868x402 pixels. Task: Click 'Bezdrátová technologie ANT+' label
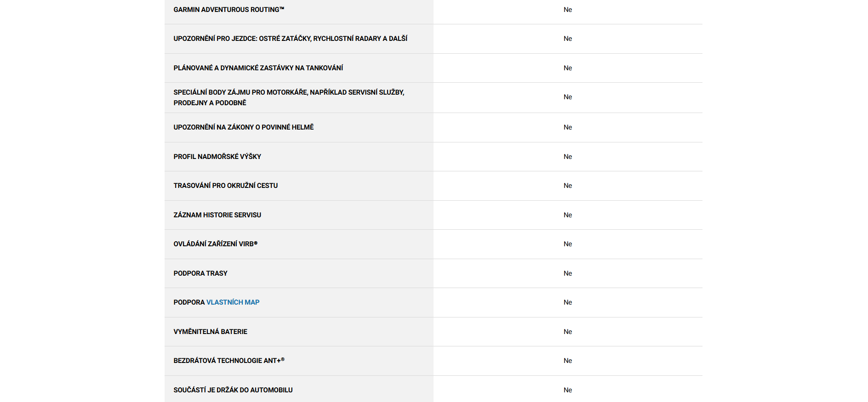coord(228,361)
